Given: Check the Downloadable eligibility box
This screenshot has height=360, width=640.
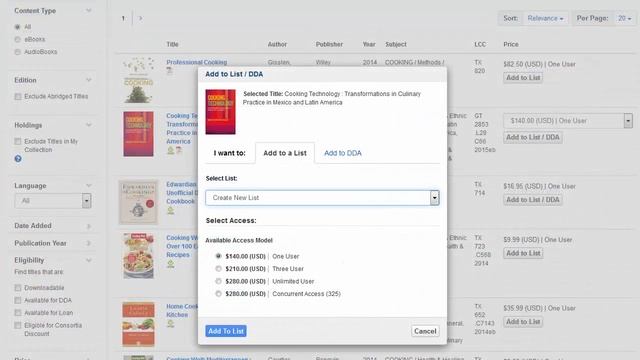Looking at the screenshot, I should 18,288.
